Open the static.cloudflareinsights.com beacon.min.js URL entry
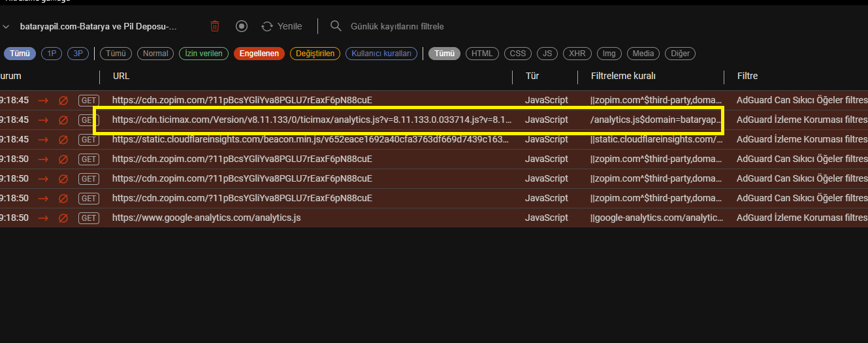The height and width of the screenshot is (343, 868). point(311,140)
